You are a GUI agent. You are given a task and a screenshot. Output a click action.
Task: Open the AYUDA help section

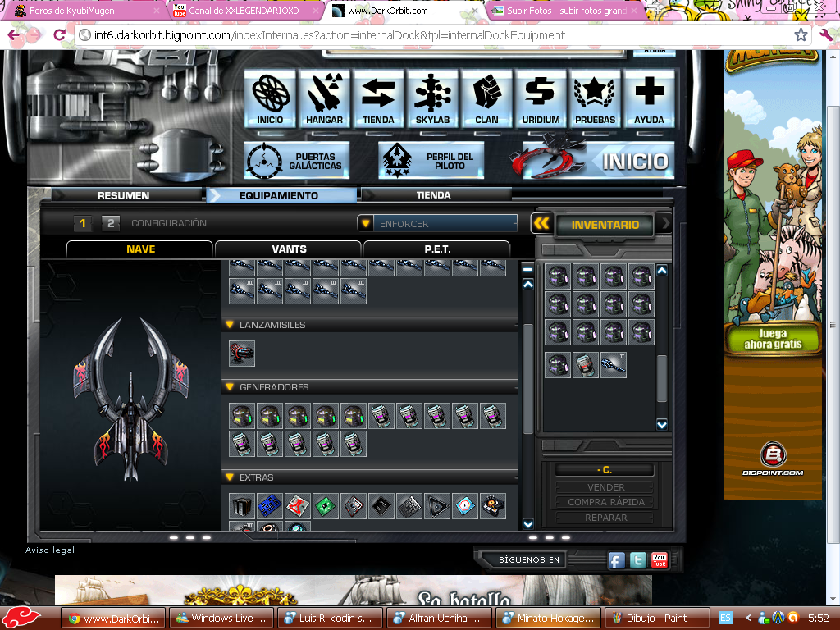(649, 98)
